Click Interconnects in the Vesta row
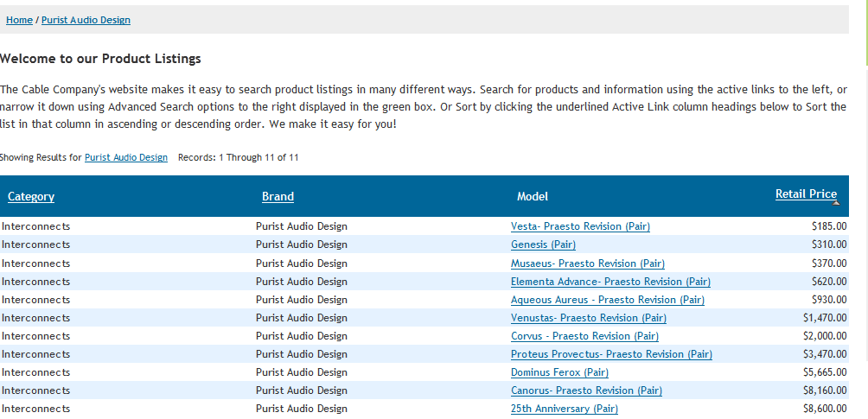Image resolution: width=868 pixels, height=419 pixels. [x=36, y=226]
